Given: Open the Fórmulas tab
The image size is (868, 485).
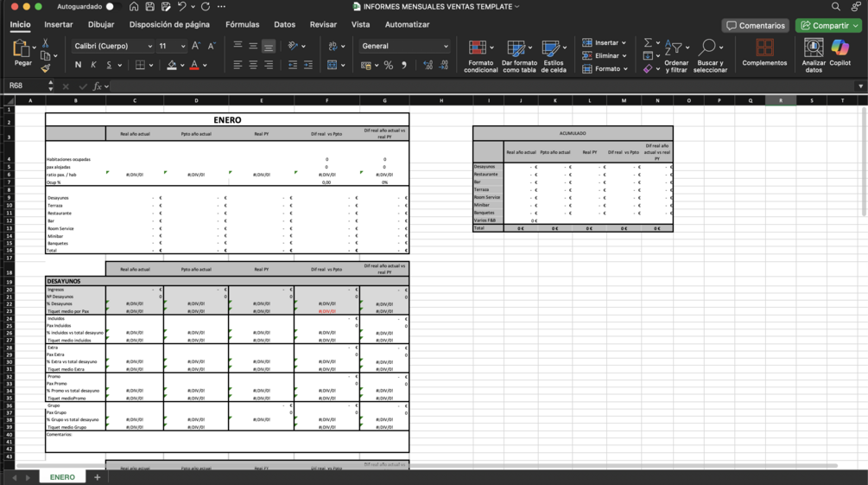Looking at the screenshot, I should pyautogui.click(x=242, y=24).
